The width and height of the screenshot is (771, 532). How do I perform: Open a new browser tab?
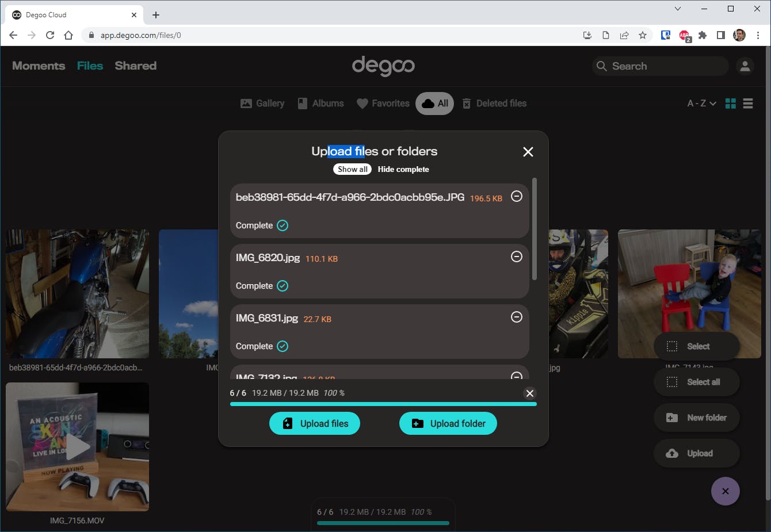156,15
